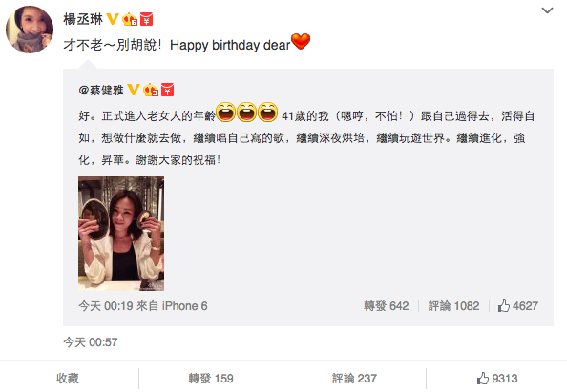Click the 收藏 favorite button
Screen dimensions: 567x392
[68, 379]
